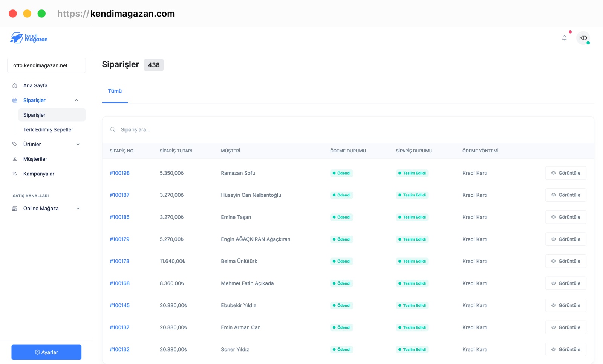Click amount 8.360,00₺ cell

(x=171, y=283)
